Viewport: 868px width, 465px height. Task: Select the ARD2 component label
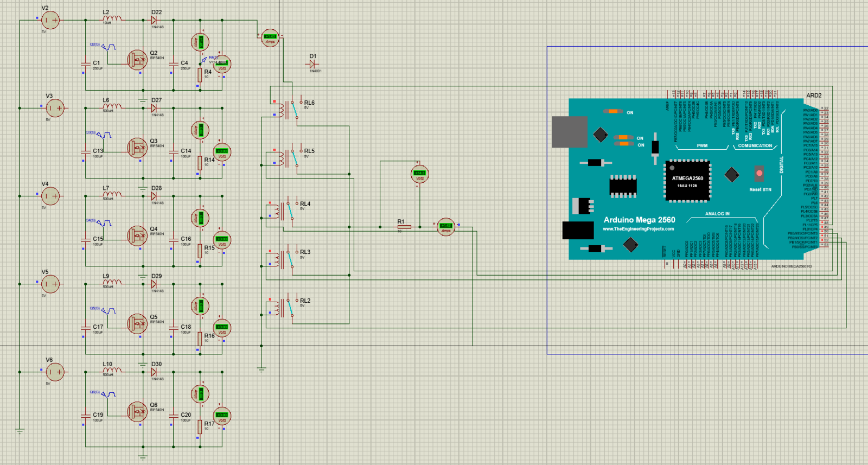(814, 95)
